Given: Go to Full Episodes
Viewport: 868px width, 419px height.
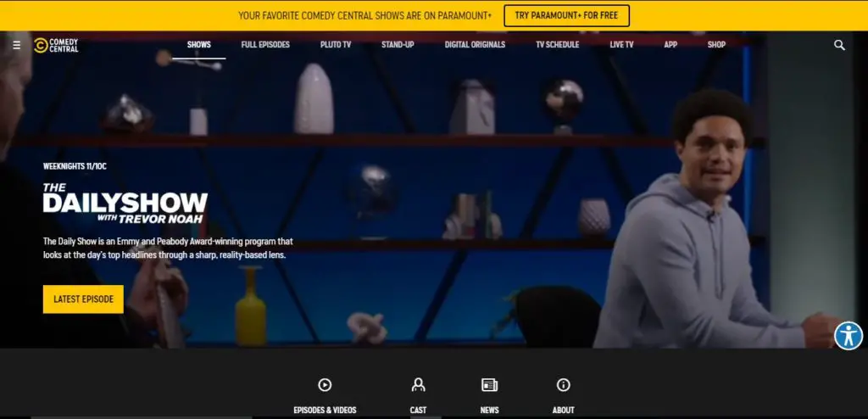Looking at the screenshot, I should pyautogui.click(x=265, y=45).
